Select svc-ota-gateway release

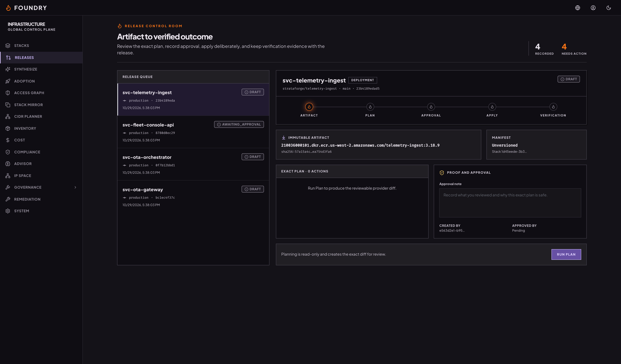[x=193, y=197]
